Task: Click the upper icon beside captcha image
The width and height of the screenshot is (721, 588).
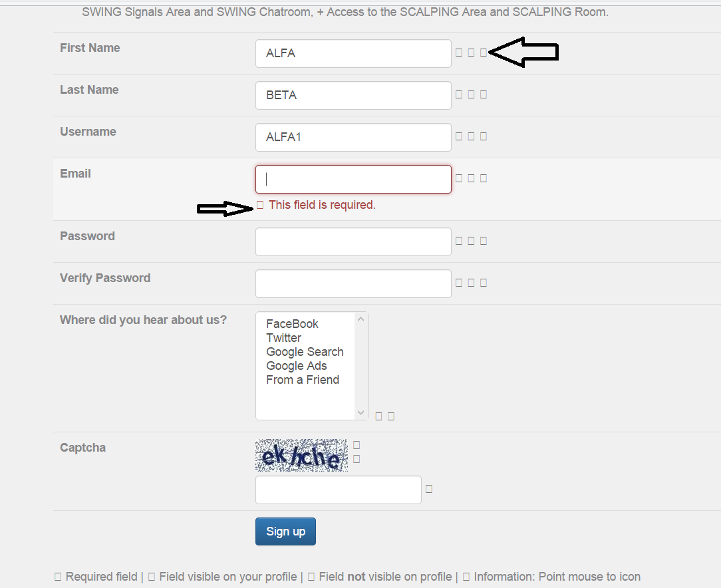Action: coord(357,444)
